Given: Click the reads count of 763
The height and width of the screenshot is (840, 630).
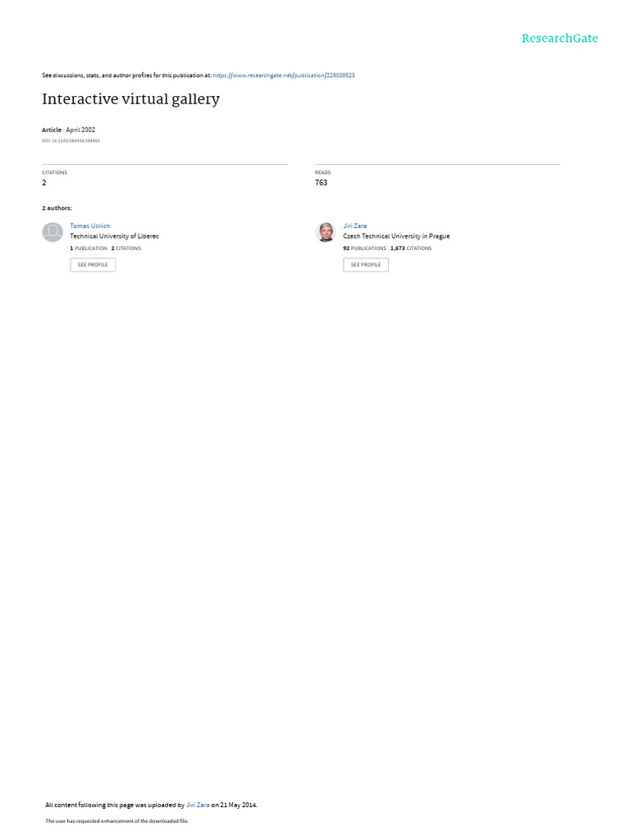Looking at the screenshot, I should 321,183.
